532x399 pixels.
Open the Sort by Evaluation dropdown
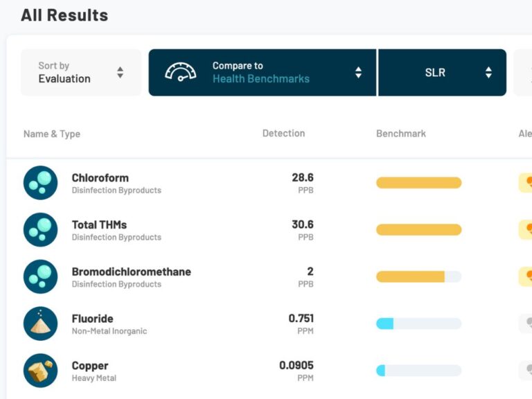coord(81,73)
